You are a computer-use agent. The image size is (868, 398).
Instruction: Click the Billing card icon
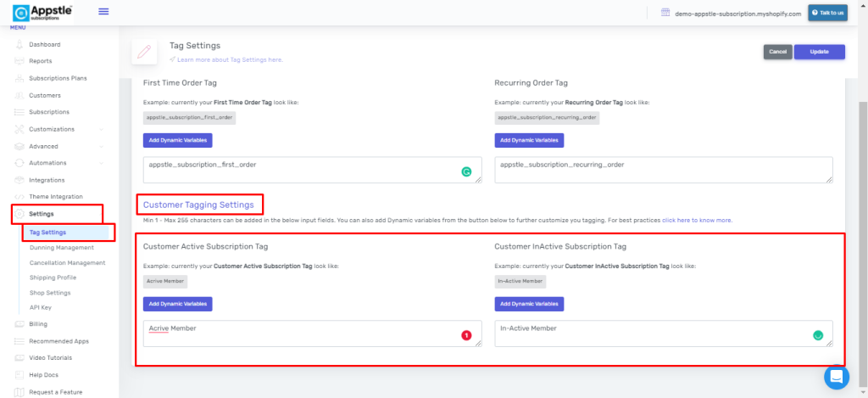(19, 323)
